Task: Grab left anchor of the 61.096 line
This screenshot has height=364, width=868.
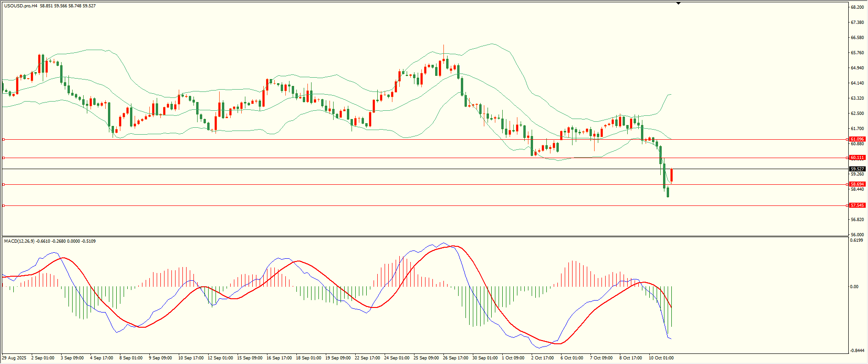Action: (x=4, y=139)
